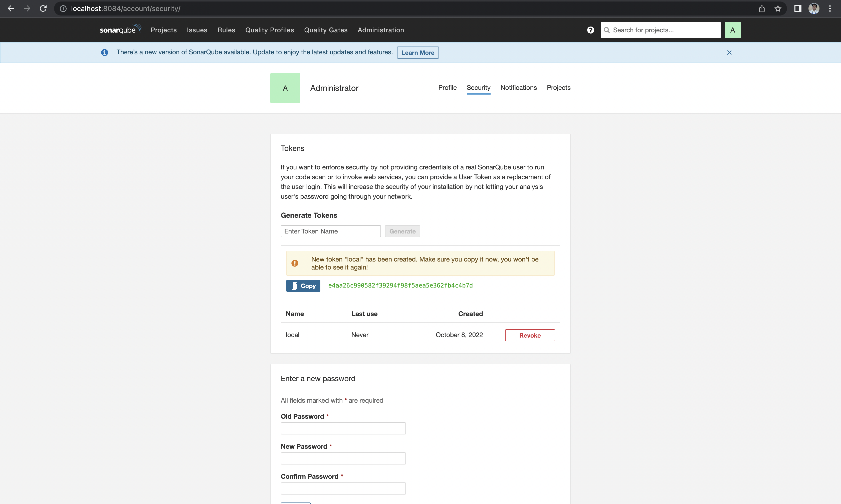Click the Enter Token Name field
The image size is (841, 504).
pyautogui.click(x=331, y=231)
